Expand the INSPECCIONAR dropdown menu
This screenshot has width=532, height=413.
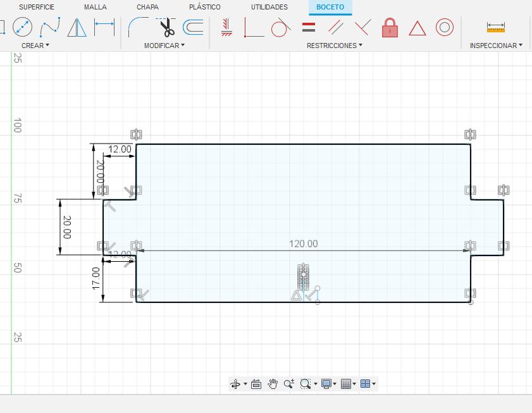(496, 46)
